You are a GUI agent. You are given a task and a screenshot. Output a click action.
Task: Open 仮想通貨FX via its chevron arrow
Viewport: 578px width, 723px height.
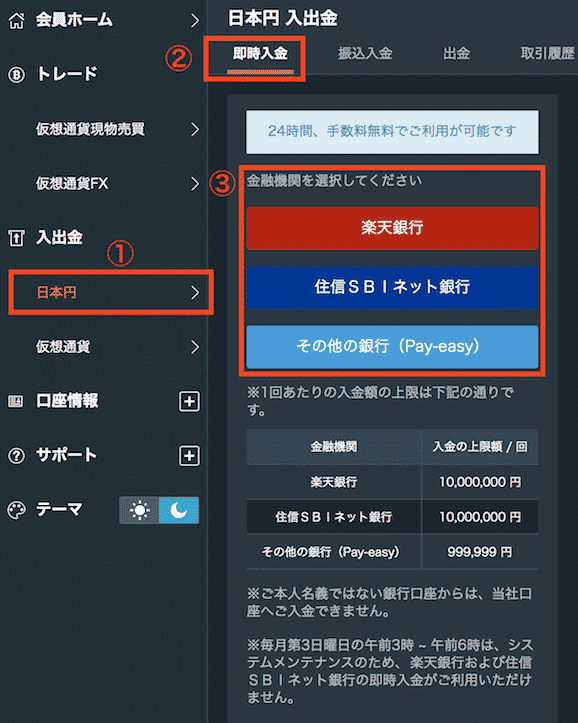coord(195,184)
